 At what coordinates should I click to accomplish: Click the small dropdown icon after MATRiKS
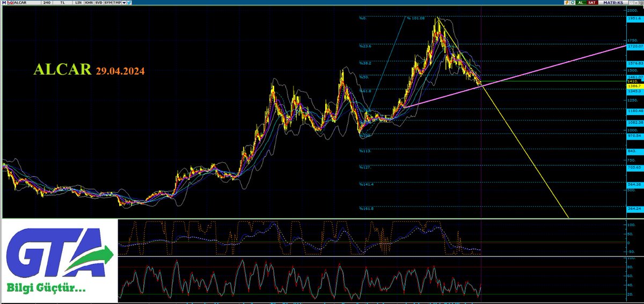[x=631, y=3]
